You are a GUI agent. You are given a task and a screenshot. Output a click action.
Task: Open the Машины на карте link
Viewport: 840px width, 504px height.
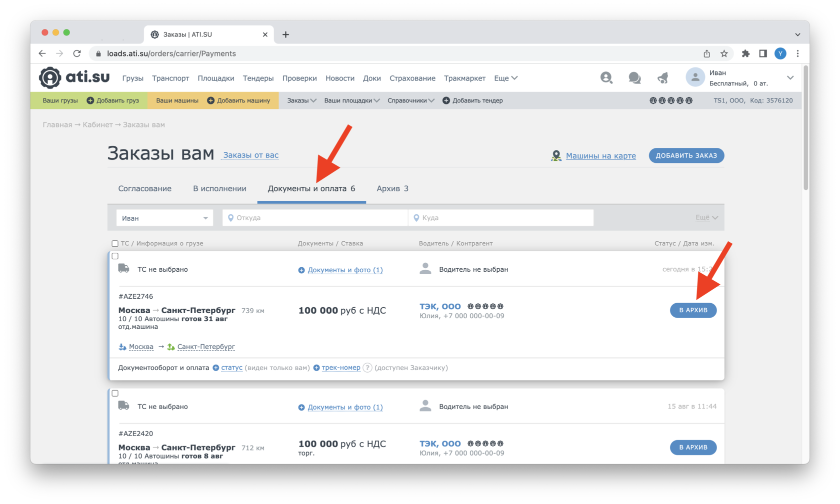pos(600,156)
